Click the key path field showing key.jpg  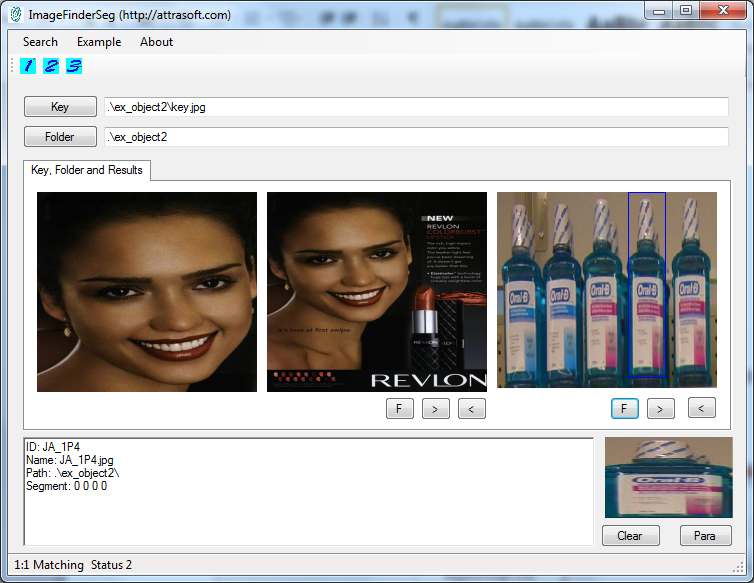(x=416, y=107)
